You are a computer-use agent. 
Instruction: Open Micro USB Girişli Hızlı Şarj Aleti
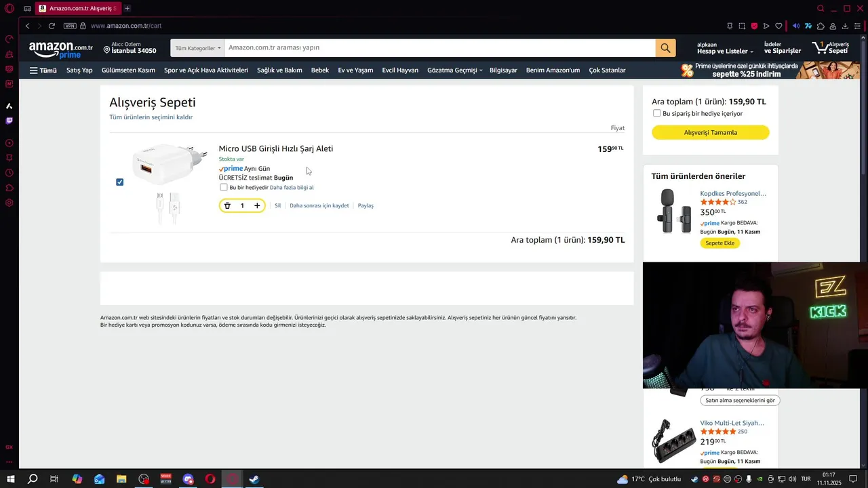click(x=276, y=149)
